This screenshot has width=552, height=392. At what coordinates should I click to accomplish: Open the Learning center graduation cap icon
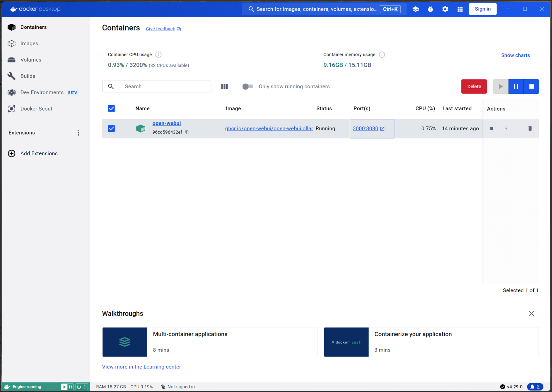coord(415,9)
